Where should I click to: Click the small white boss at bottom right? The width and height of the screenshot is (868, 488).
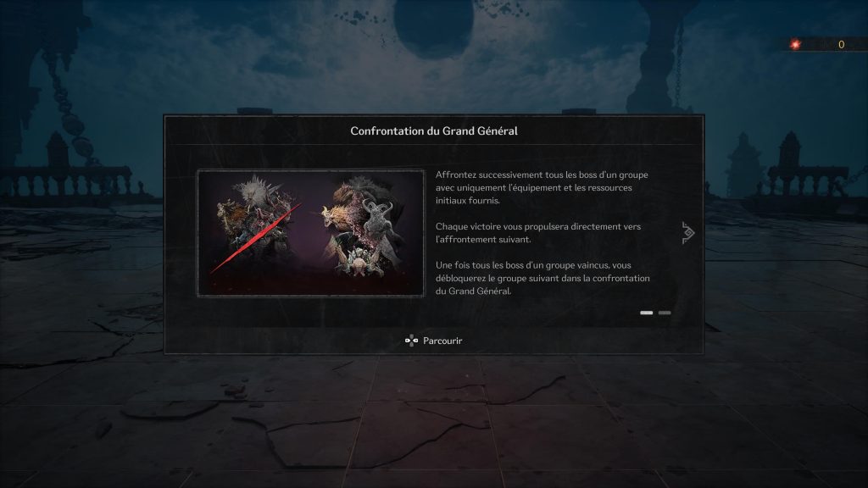click(x=360, y=261)
